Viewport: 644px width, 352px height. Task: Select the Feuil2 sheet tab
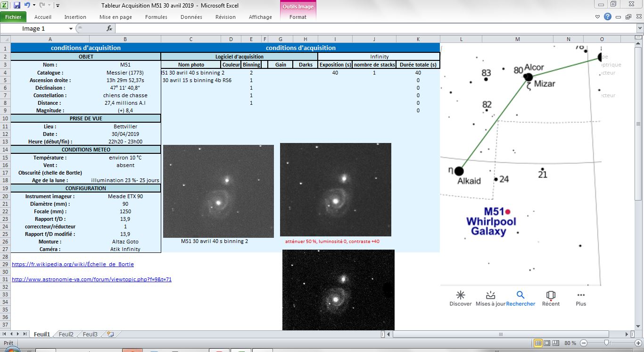click(x=66, y=334)
